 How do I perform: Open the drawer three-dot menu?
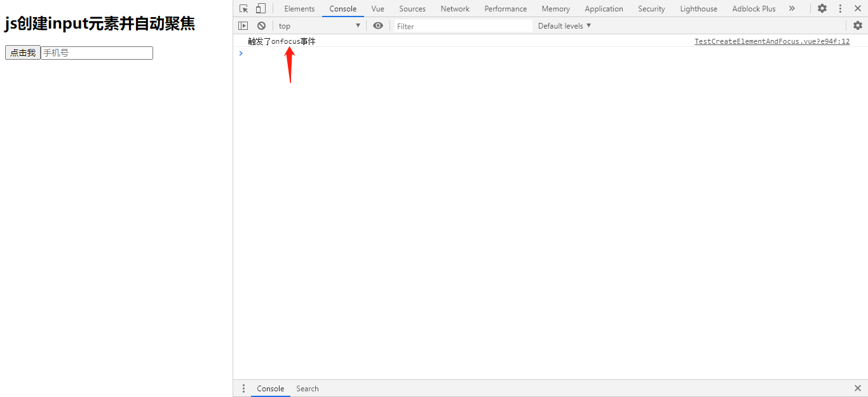243,388
